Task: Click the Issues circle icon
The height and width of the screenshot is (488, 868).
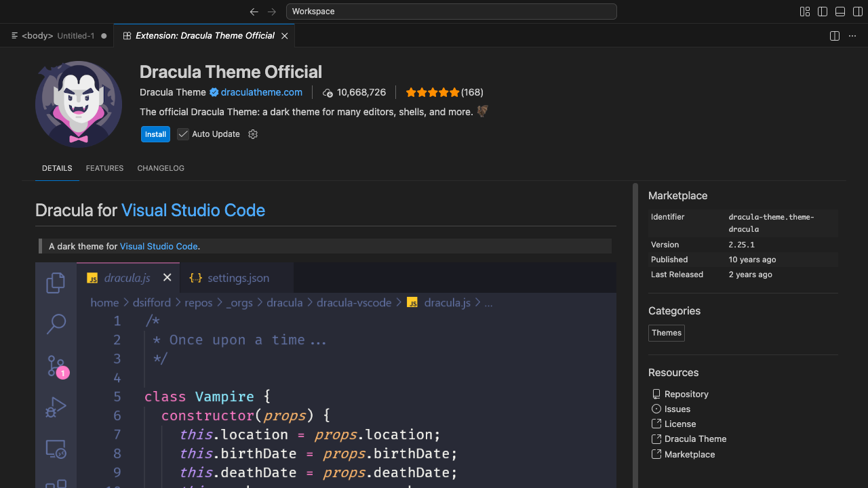Action: pos(656,409)
